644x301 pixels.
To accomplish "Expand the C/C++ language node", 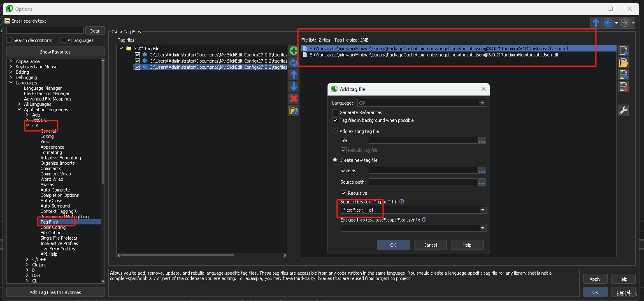I will 27,259.
